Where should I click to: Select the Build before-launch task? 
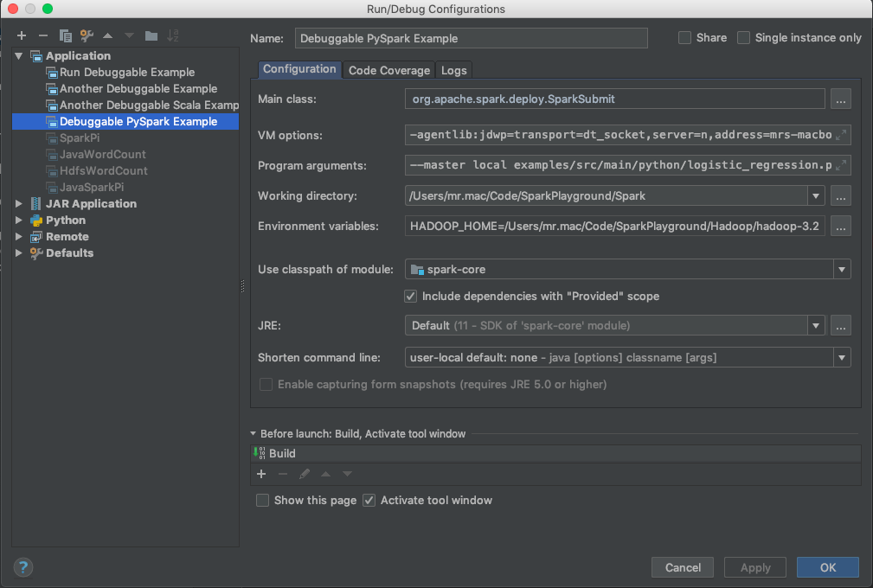555,453
